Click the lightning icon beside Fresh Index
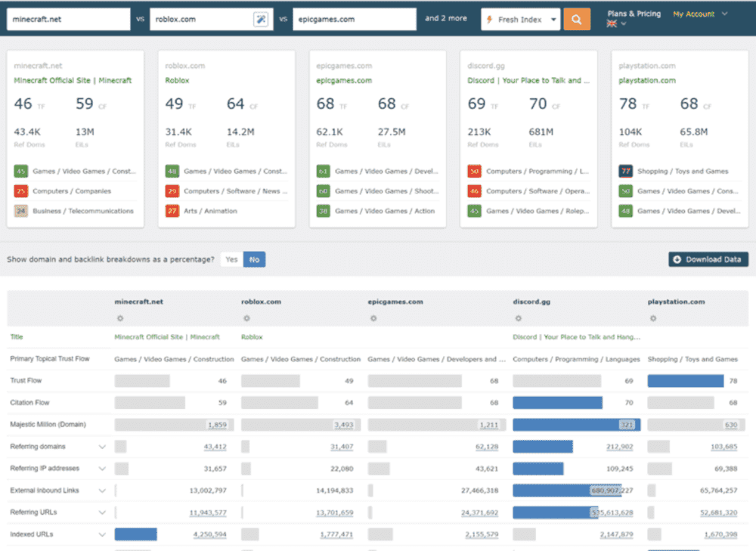The image size is (756, 551). coord(490,20)
